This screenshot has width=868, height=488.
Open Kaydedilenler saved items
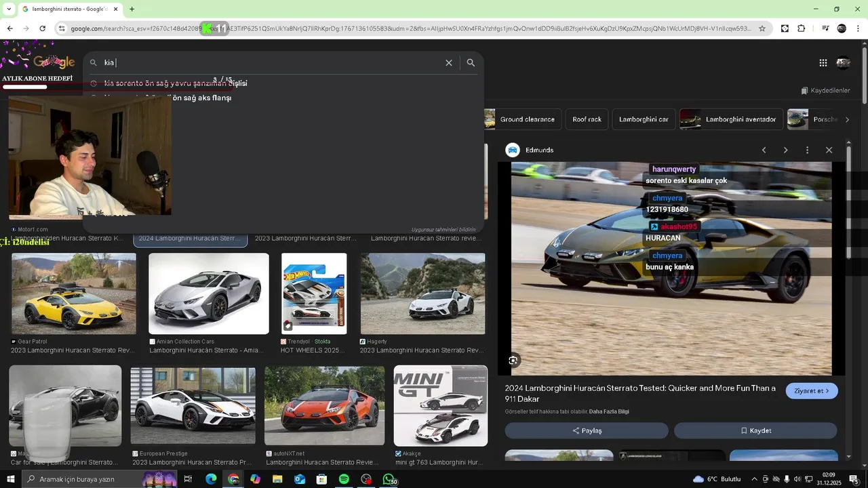click(x=825, y=90)
